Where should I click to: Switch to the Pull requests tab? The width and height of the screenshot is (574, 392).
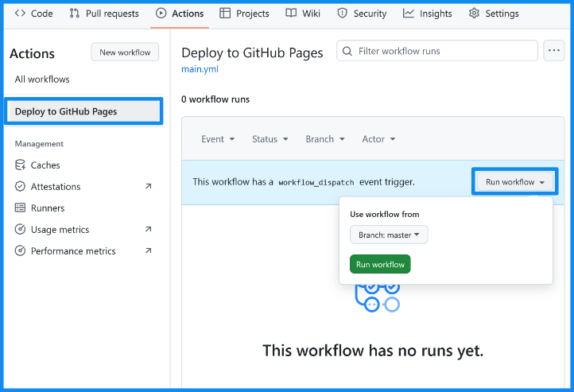[103, 14]
